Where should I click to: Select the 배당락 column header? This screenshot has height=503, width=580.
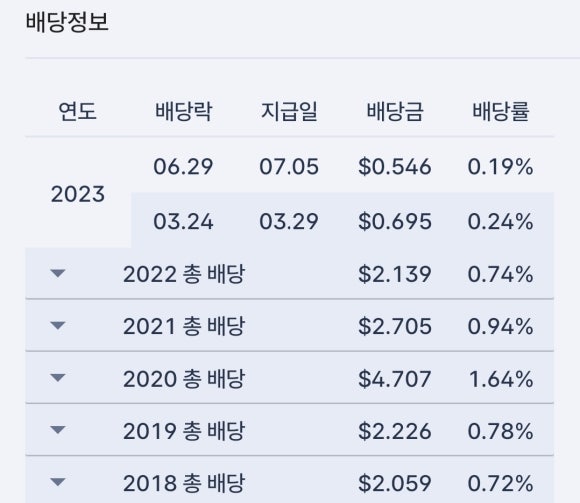click(x=183, y=111)
